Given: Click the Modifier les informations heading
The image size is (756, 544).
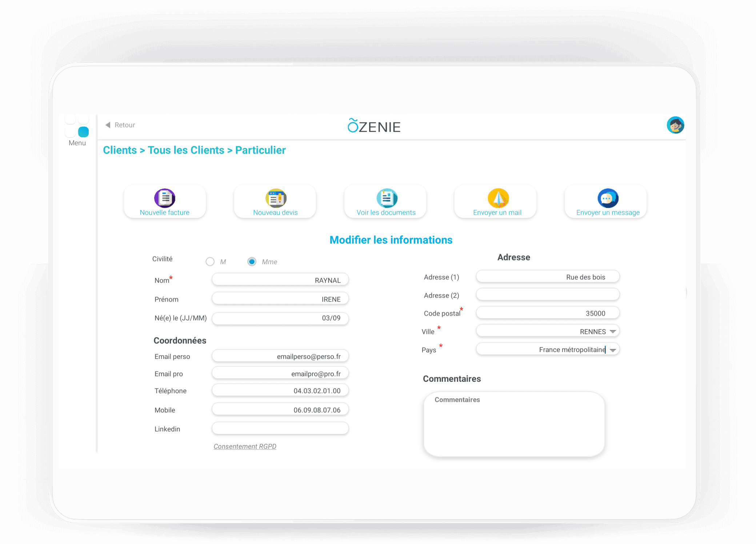Looking at the screenshot, I should [x=391, y=240].
